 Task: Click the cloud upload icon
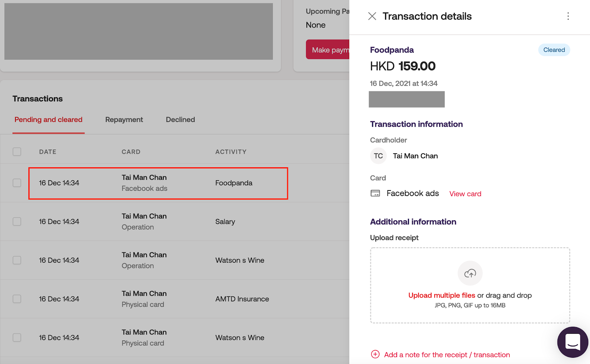pyautogui.click(x=470, y=273)
